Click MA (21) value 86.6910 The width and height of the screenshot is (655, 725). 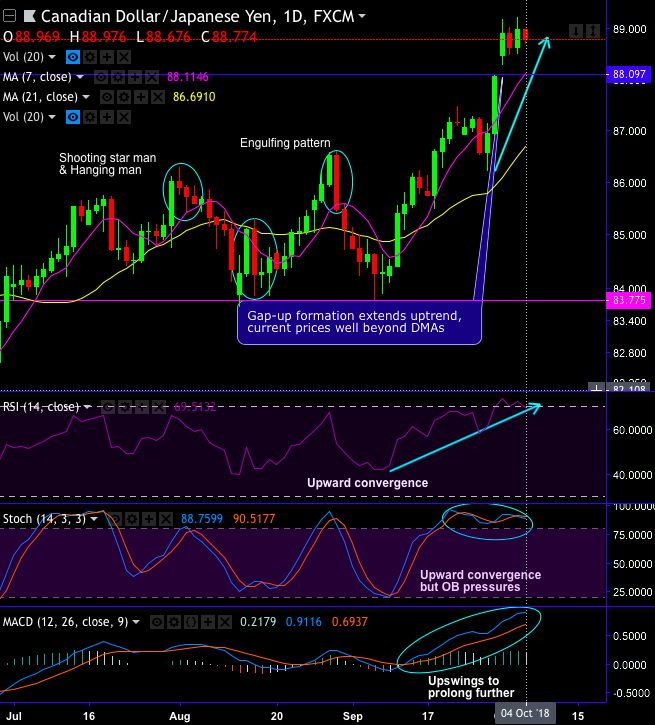[x=194, y=97]
